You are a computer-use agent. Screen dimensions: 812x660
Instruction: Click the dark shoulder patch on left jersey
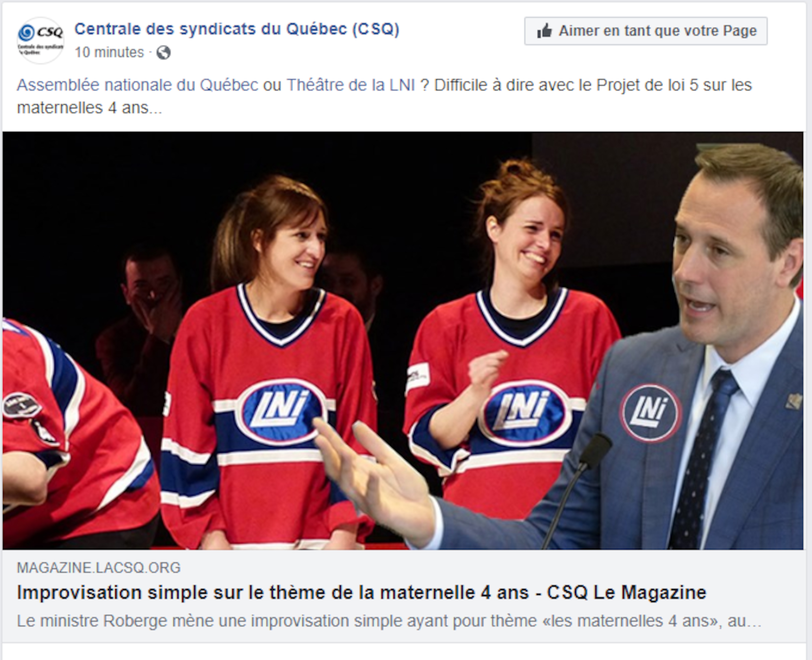pos(22,405)
